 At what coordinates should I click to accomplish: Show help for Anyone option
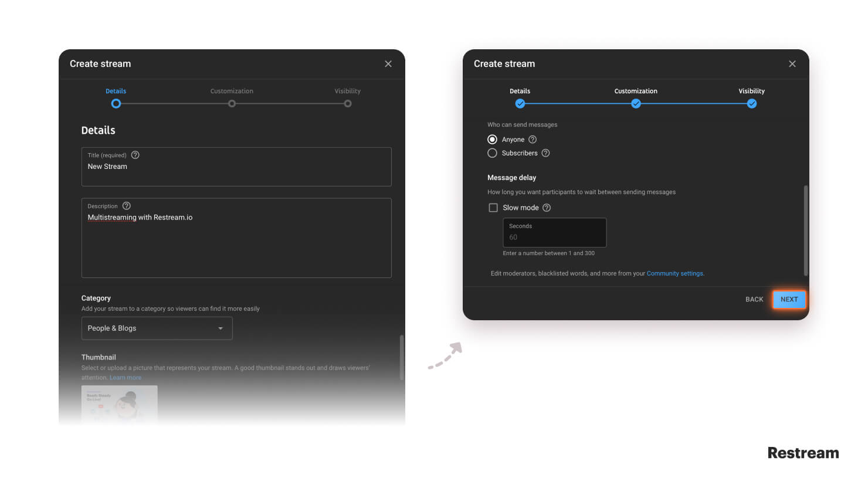(x=533, y=140)
